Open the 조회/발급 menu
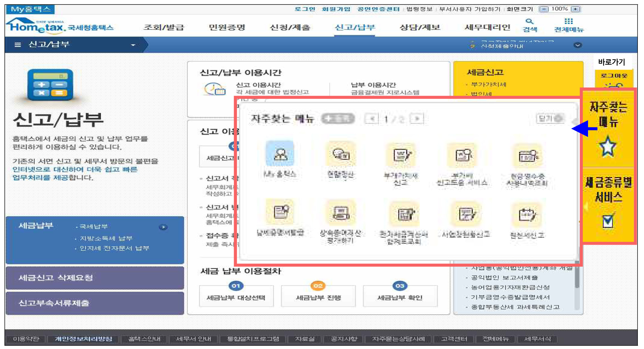 164,27
